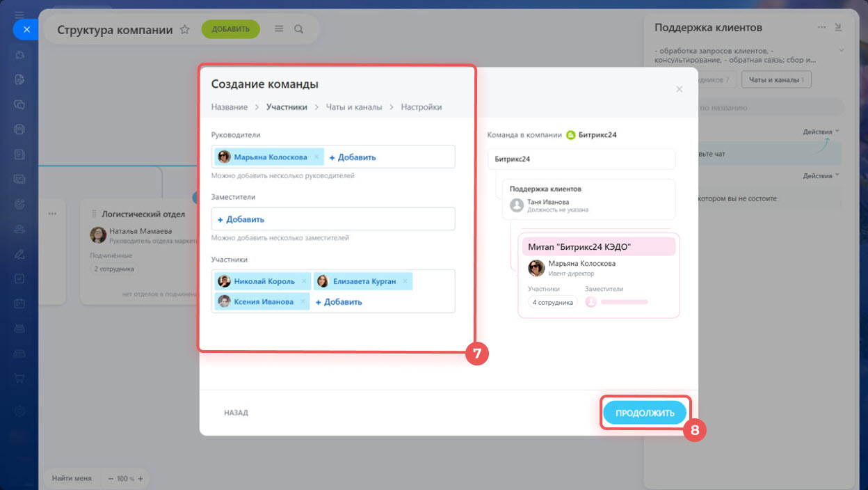Add another person under Участники
This screenshot has width=868, height=490.
coord(339,302)
